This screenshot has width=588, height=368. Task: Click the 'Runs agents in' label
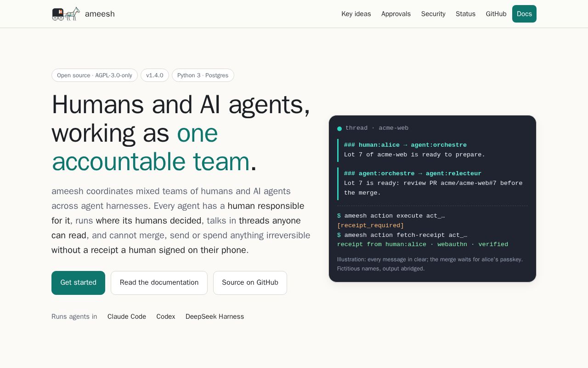point(74,316)
